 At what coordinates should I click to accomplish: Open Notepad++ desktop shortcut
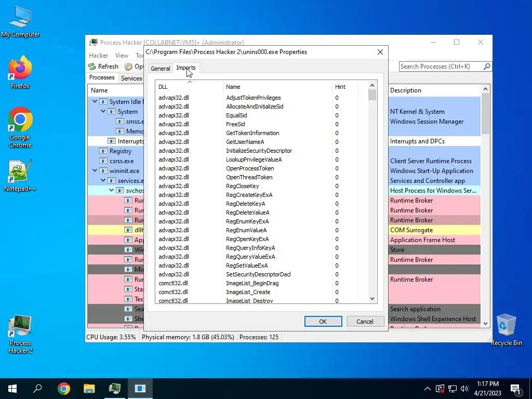[x=20, y=176]
